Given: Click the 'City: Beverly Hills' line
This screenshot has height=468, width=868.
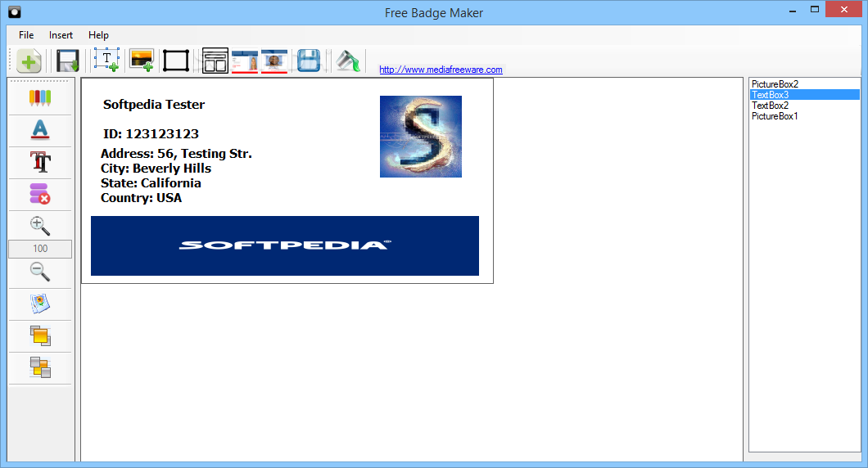Looking at the screenshot, I should point(156,169).
